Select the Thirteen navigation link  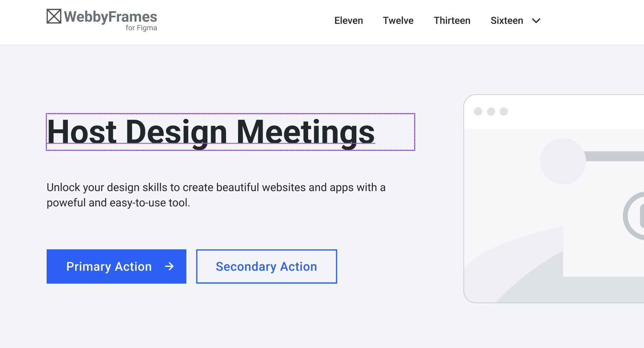[x=452, y=20]
